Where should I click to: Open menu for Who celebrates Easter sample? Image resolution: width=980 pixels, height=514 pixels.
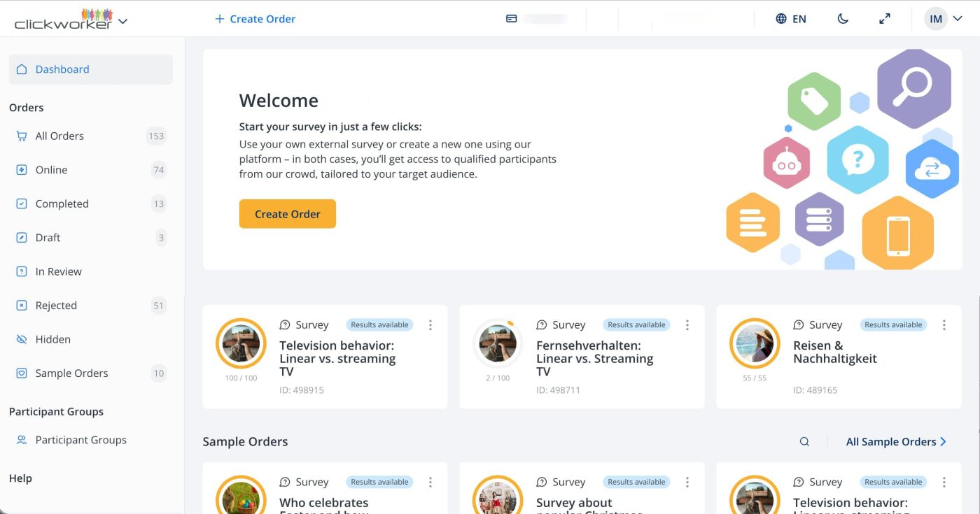pyautogui.click(x=430, y=483)
